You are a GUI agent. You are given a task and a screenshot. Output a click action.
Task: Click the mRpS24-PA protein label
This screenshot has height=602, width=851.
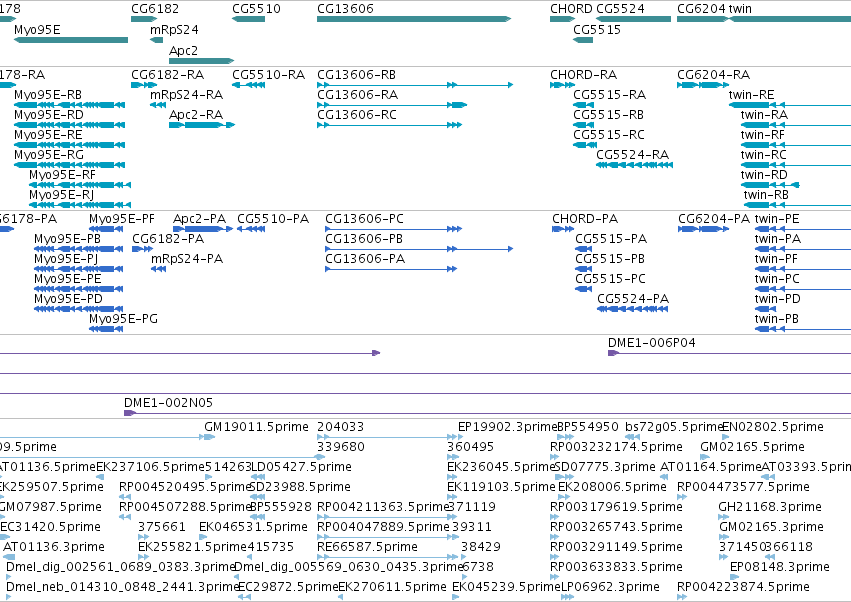click(187, 259)
